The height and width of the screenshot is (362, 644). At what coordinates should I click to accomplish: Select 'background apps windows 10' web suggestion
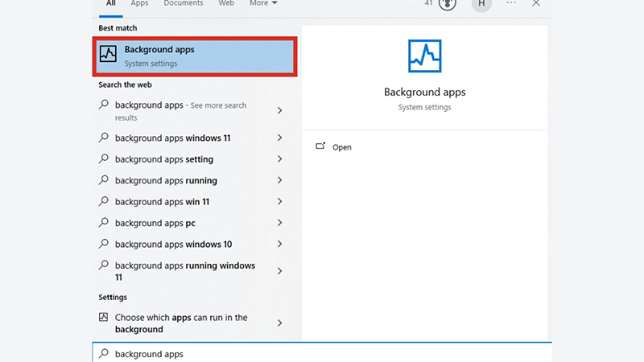click(x=173, y=245)
